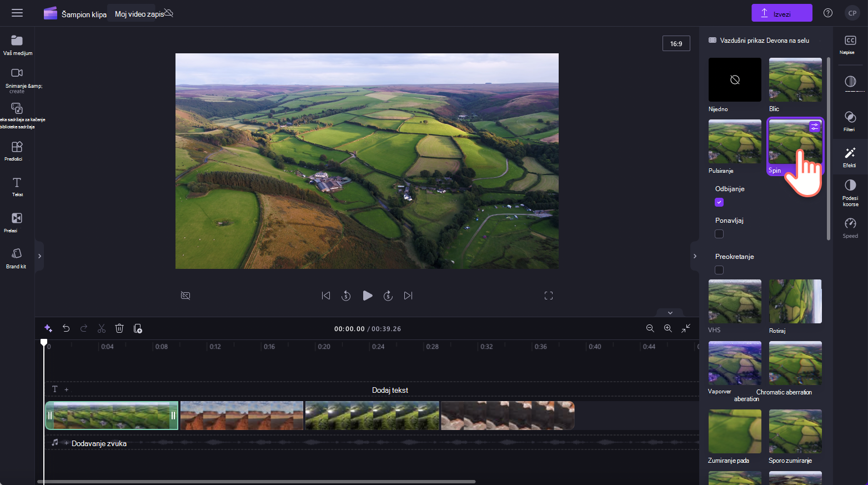Viewport: 868px width, 485px height.
Task: Open the Brand kit panel
Action: coord(17,258)
